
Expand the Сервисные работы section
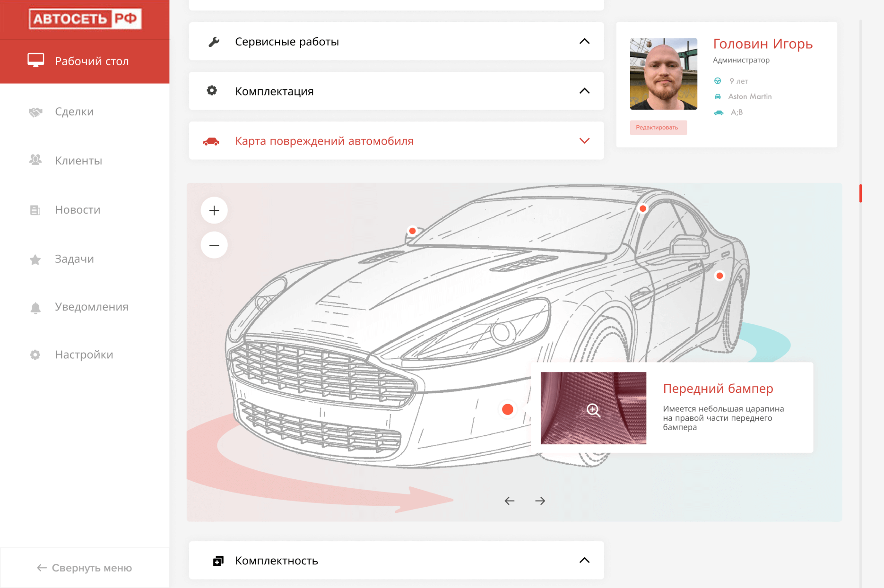point(584,42)
